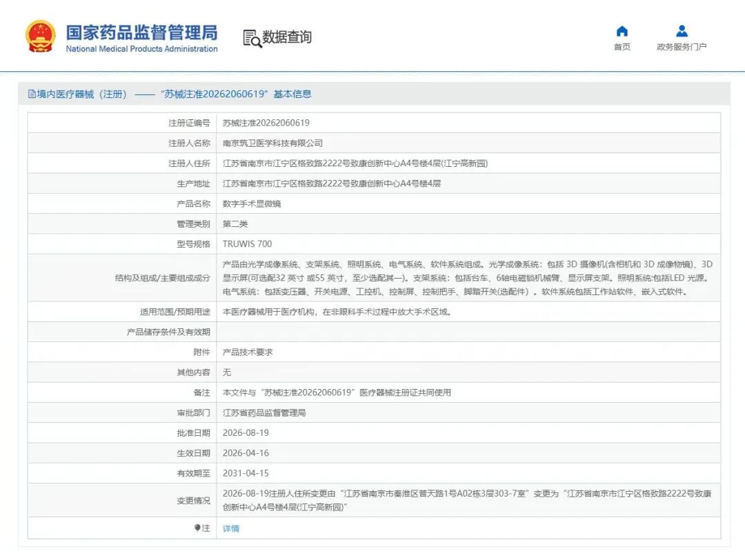Click the 生效日期 label

click(193, 453)
